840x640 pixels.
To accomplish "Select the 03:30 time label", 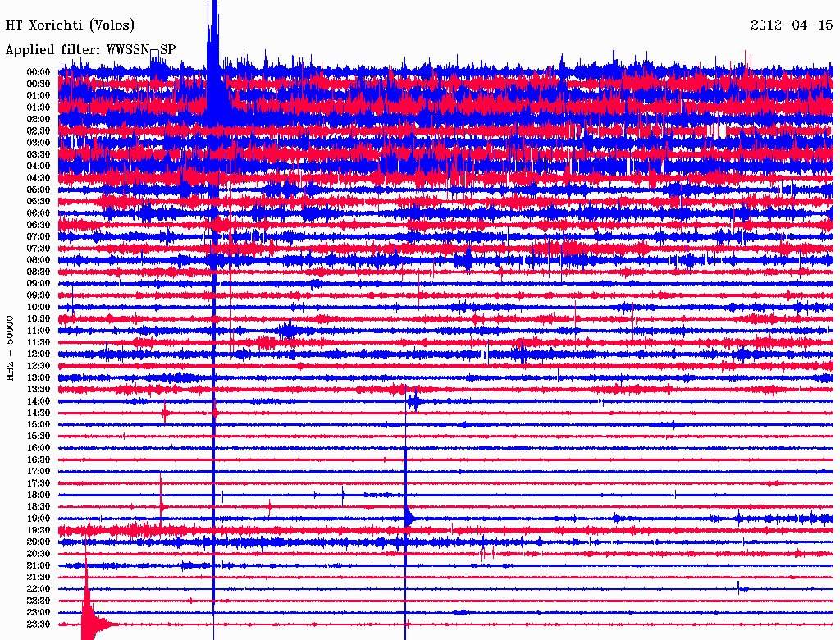I will coord(39,154).
